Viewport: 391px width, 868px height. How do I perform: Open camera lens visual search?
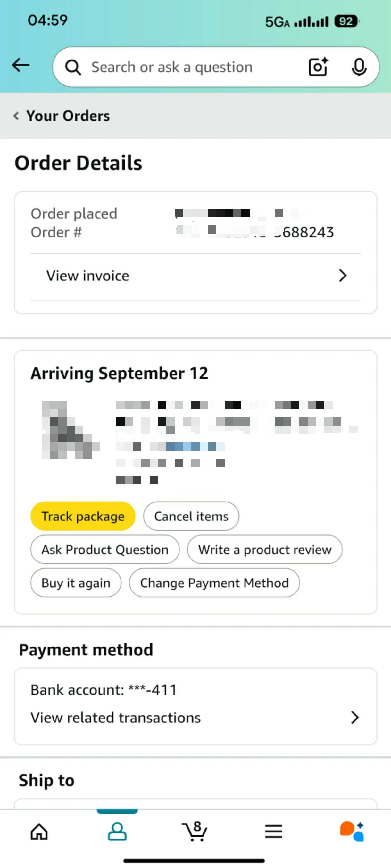(318, 67)
